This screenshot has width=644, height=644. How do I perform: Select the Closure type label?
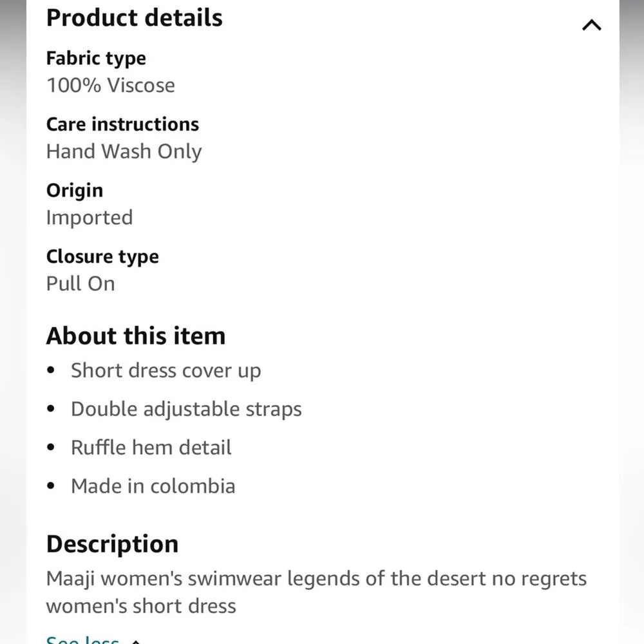tap(102, 256)
